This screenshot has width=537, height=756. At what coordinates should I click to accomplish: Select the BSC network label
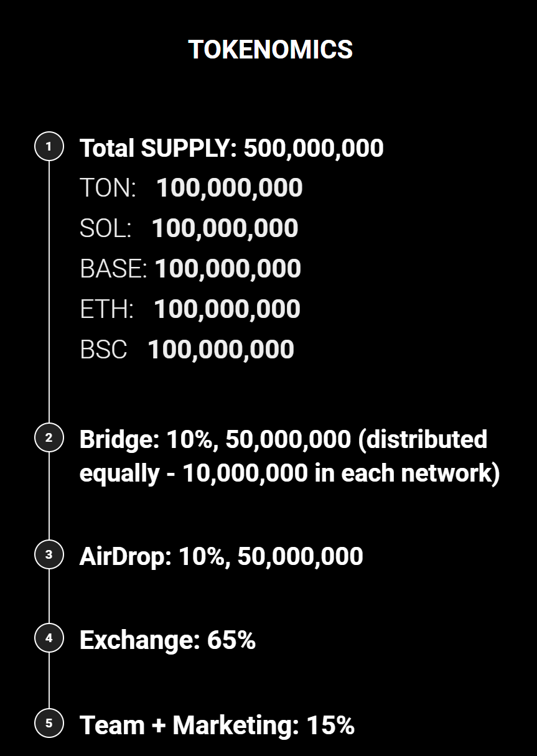click(x=103, y=349)
